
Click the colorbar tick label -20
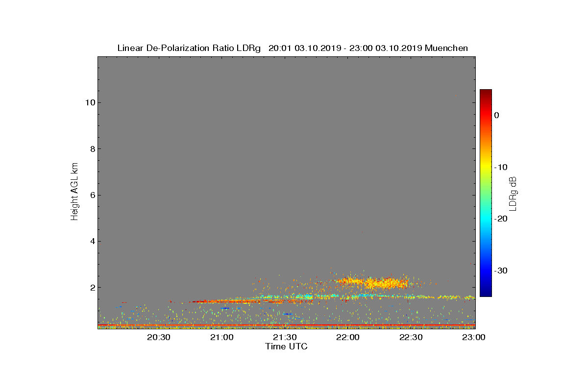click(501, 219)
